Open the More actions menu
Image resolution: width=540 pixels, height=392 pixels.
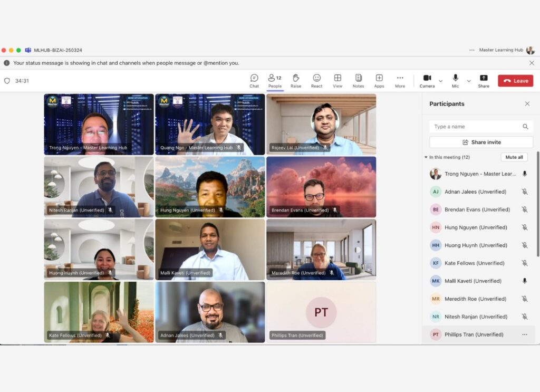(x=400, y=81)
